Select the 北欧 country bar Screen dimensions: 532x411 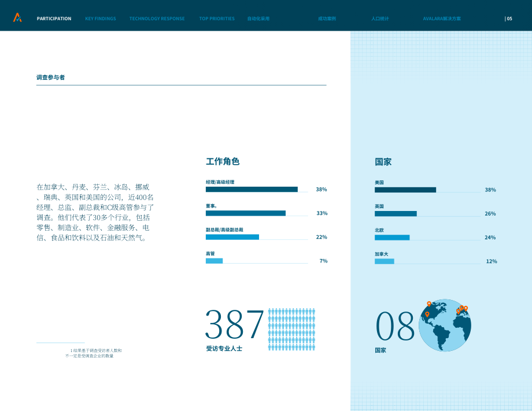point(392,238)
